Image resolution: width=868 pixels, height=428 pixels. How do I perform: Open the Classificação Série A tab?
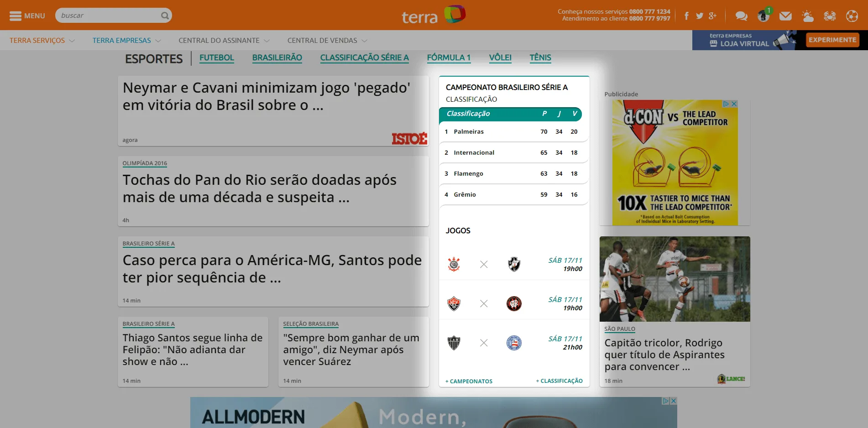tap(365, 58)
